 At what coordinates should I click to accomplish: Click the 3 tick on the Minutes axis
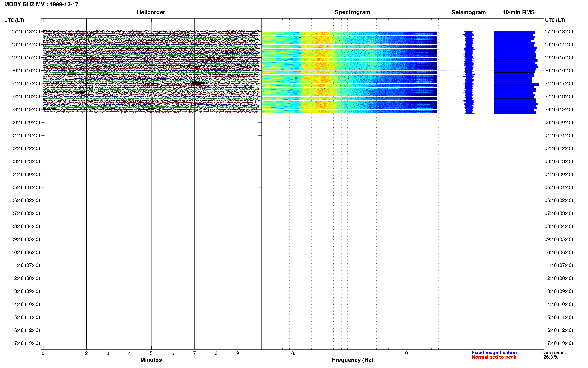pyautogui.click(x=108, y=353)
